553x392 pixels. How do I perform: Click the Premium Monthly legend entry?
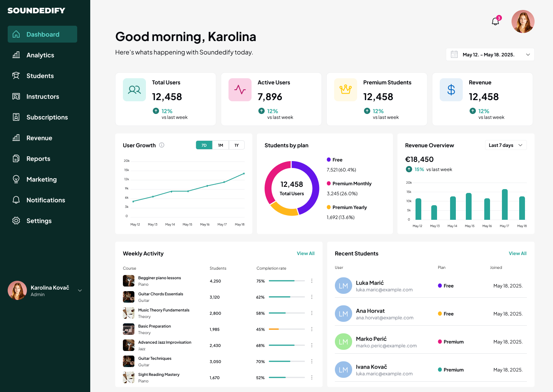(349, 183)
